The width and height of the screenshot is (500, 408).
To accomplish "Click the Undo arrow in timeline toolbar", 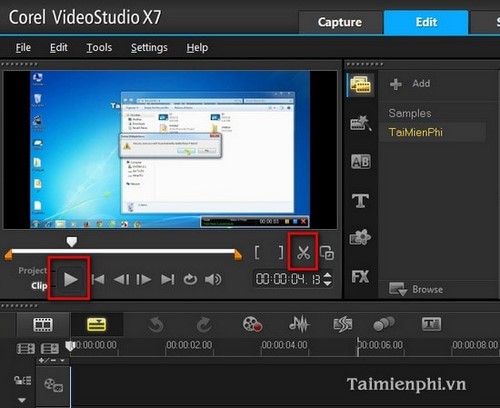I will pyautogui.click(x=156, y=325).
